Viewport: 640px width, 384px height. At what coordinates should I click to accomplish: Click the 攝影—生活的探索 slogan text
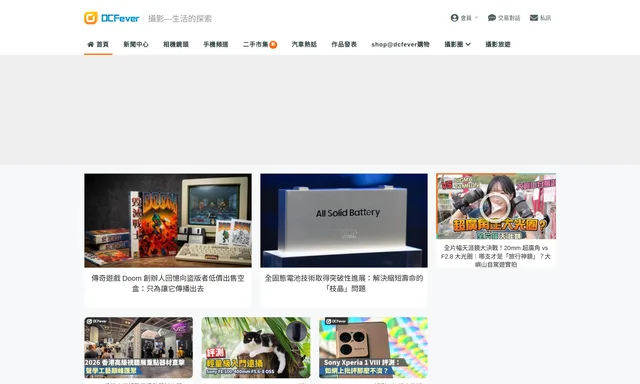pos(180,18)
